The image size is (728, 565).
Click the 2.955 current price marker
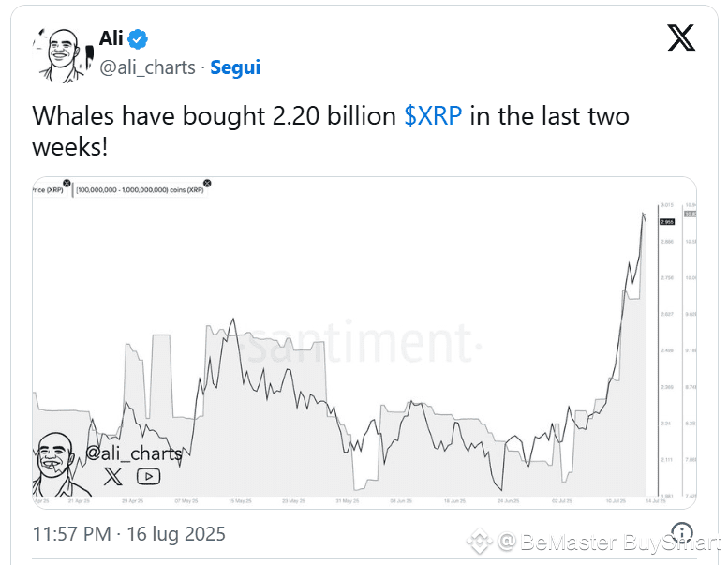pos(667,222)
